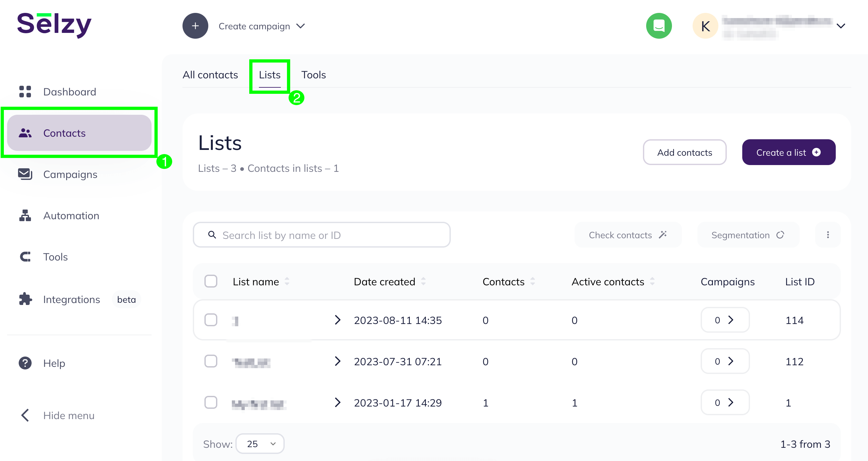Expand the list row with ID 114
868x461 pixels.
click(x=337, y=320)
